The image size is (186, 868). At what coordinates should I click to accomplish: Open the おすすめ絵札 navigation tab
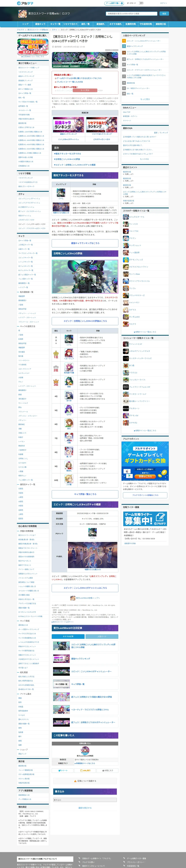coord(115,24)
